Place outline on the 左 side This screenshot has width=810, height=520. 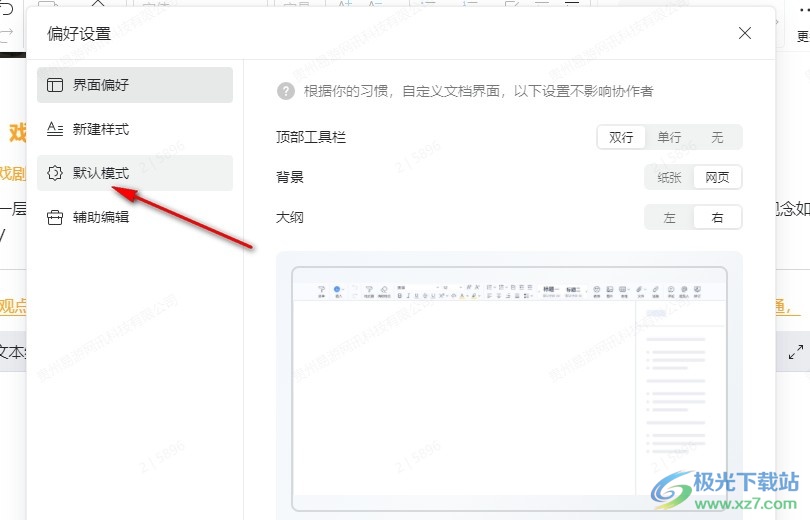coord(669,218)
